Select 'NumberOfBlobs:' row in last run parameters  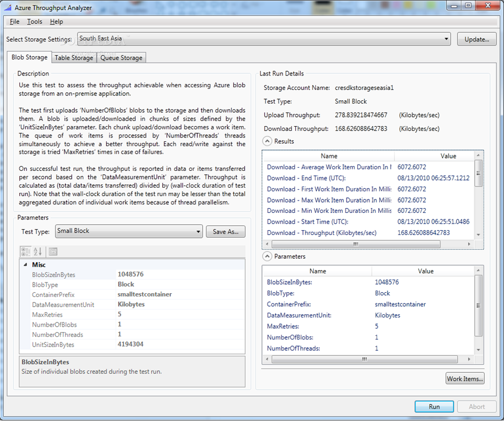click(369, 337)
